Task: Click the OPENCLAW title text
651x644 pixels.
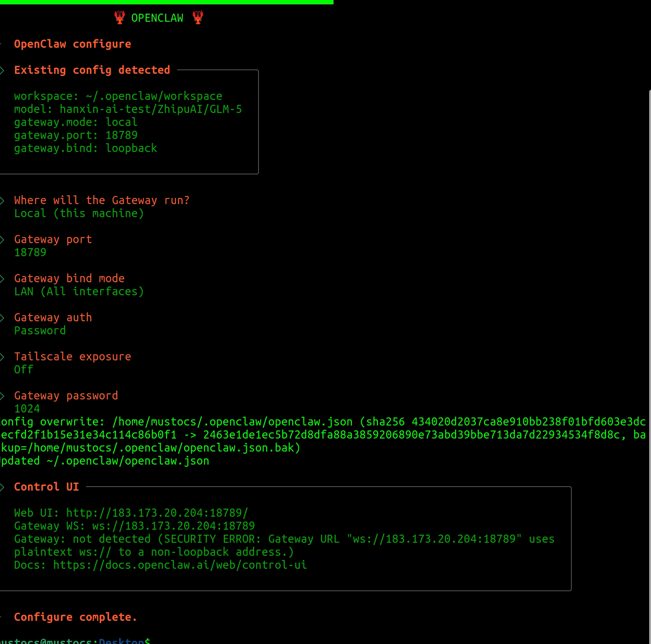Action: (x=157, y=18)
